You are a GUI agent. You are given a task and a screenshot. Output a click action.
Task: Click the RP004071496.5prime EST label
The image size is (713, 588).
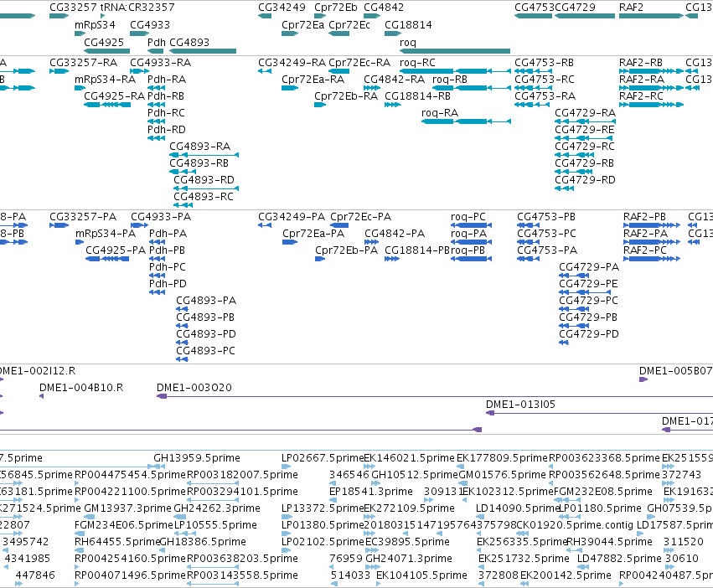click(x=130, y=575)
